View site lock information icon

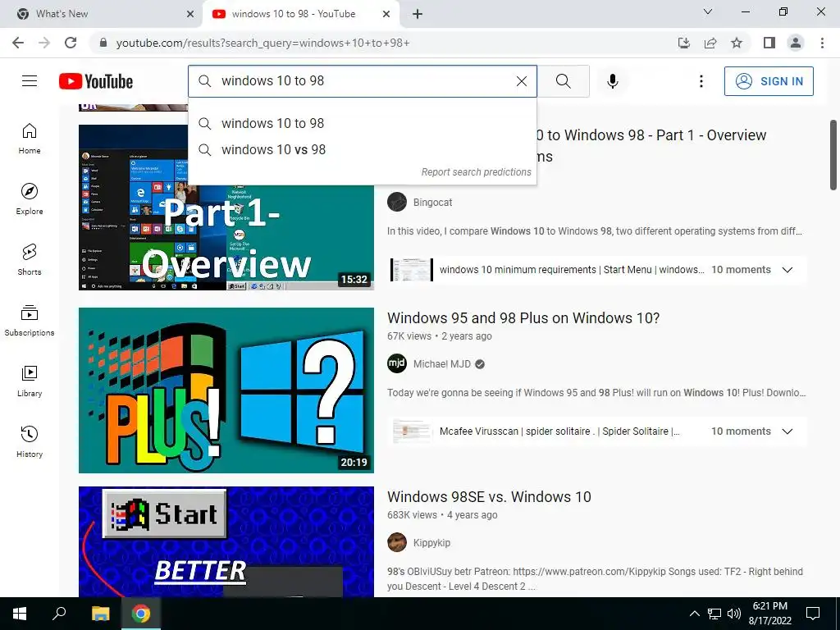pyautogui.click(x=103, y=43)
